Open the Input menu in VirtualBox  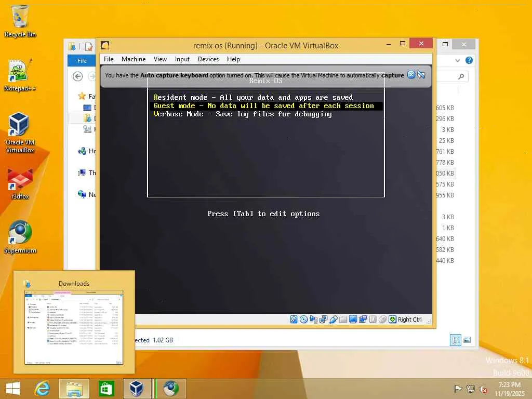(182, 59)
